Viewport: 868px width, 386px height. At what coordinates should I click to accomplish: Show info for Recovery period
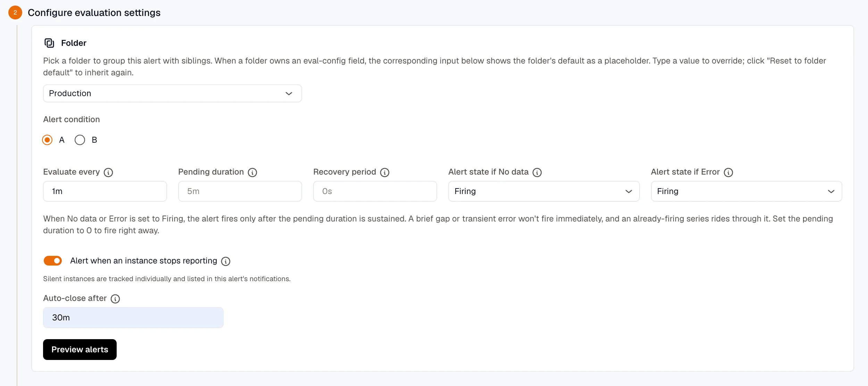pos(385,173)
